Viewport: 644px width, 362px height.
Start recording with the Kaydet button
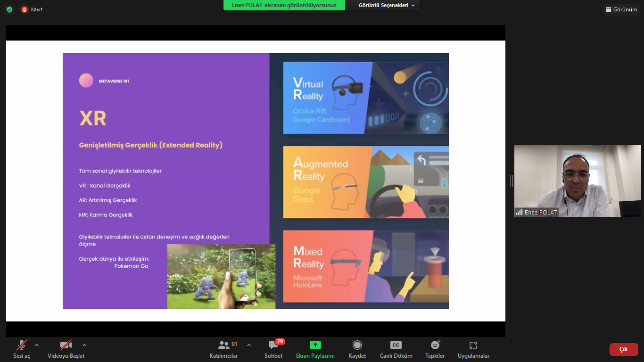pyautogui.click(x=357, y=349)
